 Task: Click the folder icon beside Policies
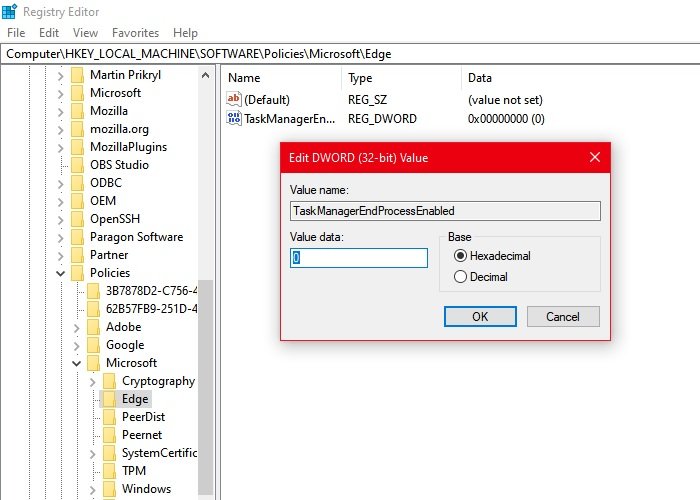coord(78,273)
